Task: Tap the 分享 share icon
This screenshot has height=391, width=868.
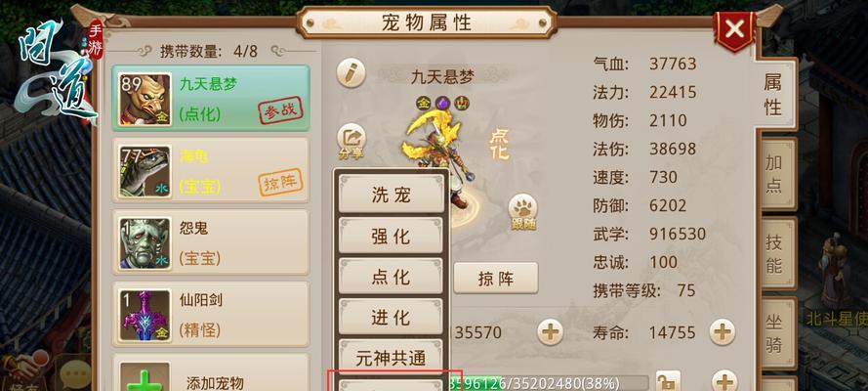Action: coord(351,141)
